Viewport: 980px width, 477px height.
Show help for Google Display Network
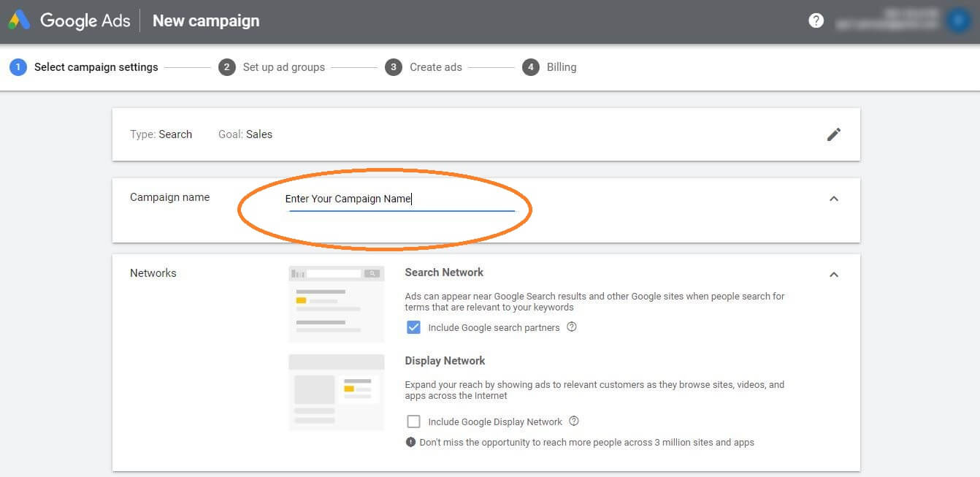point(574,421)
